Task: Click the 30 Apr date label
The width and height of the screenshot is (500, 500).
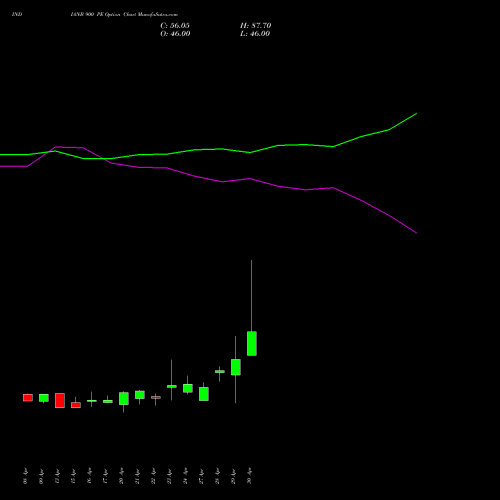Action: point(250,476)
